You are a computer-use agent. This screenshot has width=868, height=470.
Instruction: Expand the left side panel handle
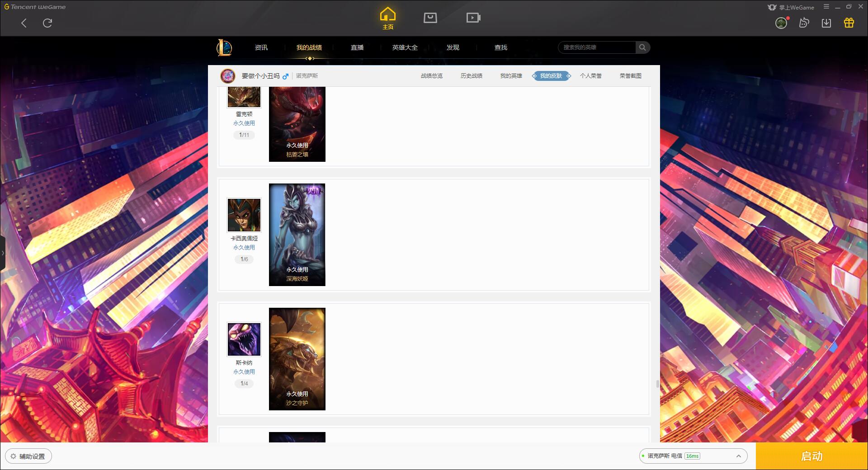coord(2,253)
